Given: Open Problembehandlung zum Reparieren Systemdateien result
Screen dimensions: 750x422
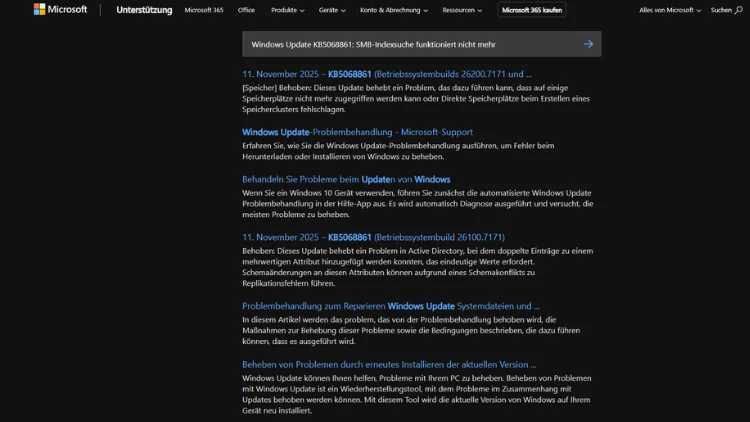Looking at the screenshot, I should [390, 306].
